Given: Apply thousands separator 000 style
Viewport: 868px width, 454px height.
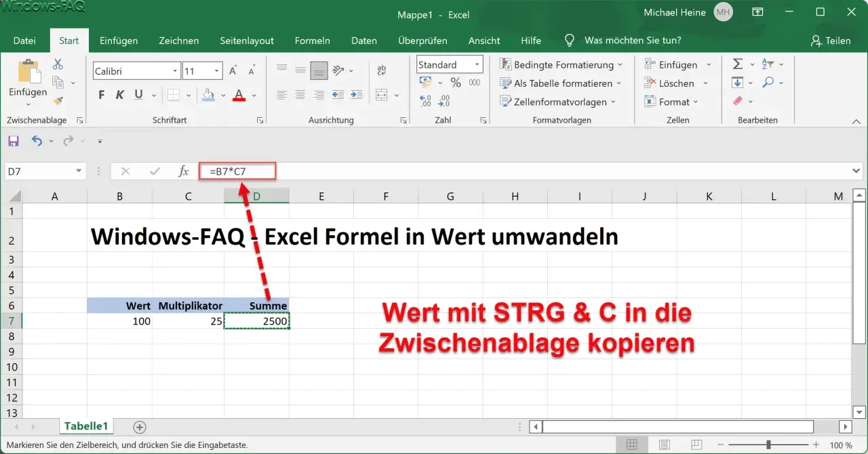Looking at the screenshot, I should click(x=475, y=83).
